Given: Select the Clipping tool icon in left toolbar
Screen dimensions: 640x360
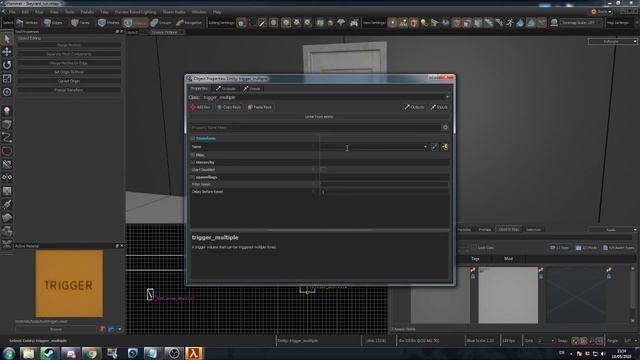Looking at the screenshot, I should click(x=7, y=164).
